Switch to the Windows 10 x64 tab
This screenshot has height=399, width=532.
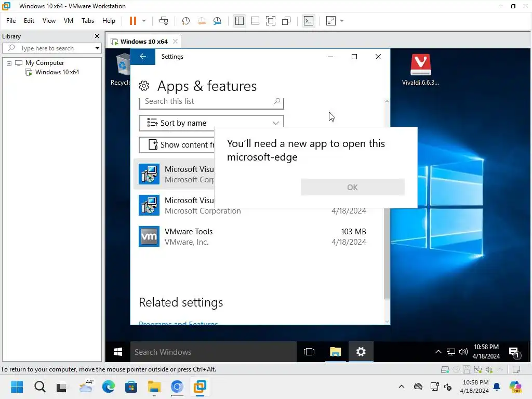pos(144,42)
